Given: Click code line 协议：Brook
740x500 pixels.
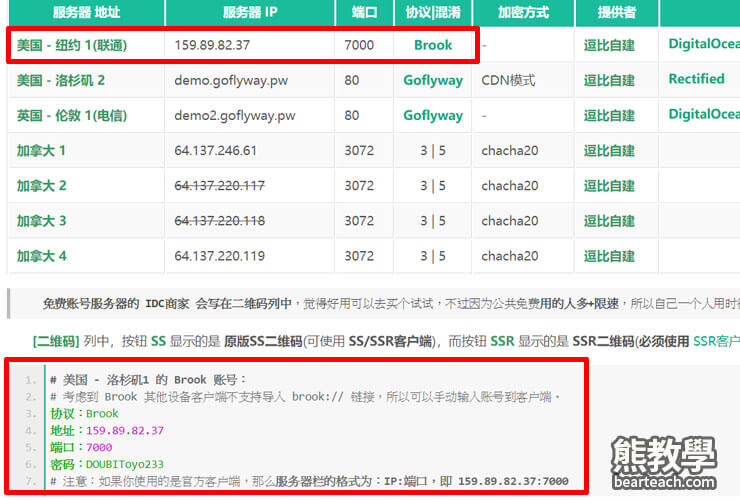Looking at the screenshot, I should 84,414.
